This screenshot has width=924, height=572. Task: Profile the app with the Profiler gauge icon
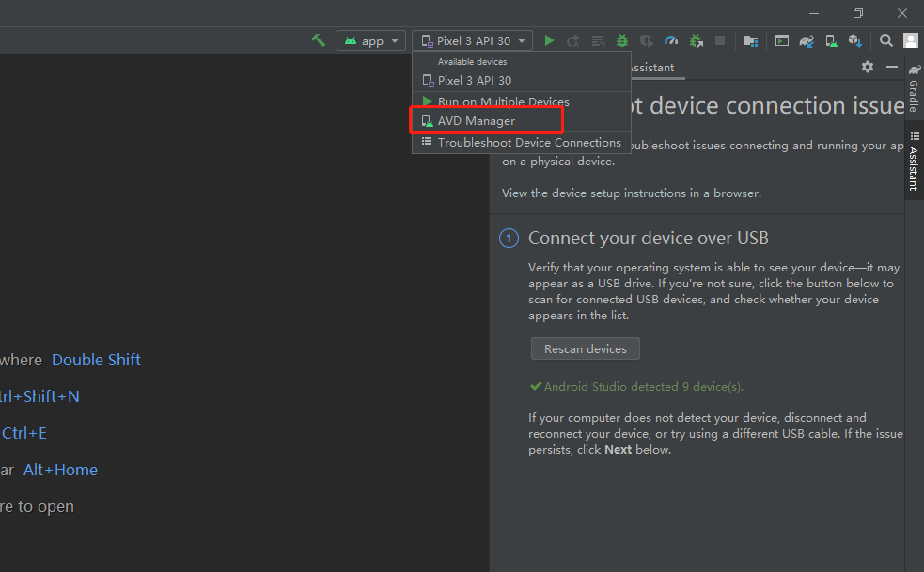click(672, 40)
